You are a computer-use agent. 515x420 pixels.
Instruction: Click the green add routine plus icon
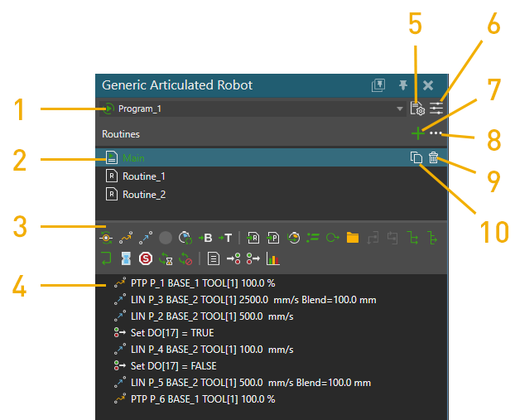[417, 133]
